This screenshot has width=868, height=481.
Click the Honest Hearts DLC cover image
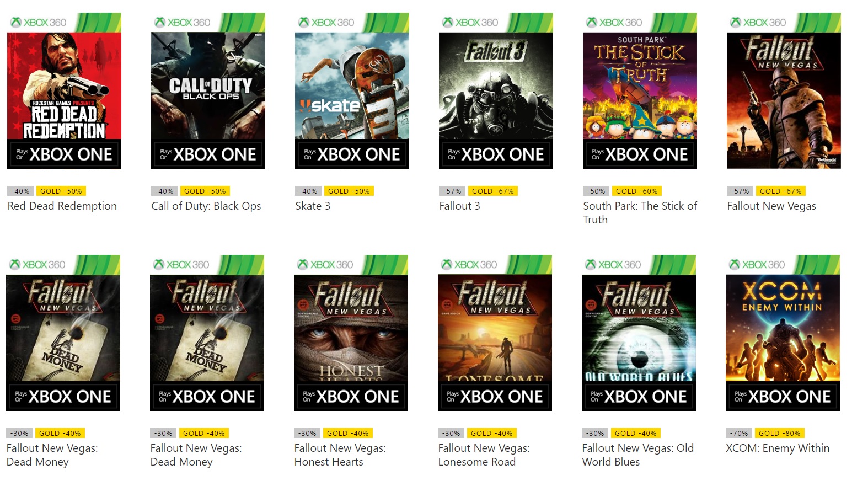coord(351,333)
